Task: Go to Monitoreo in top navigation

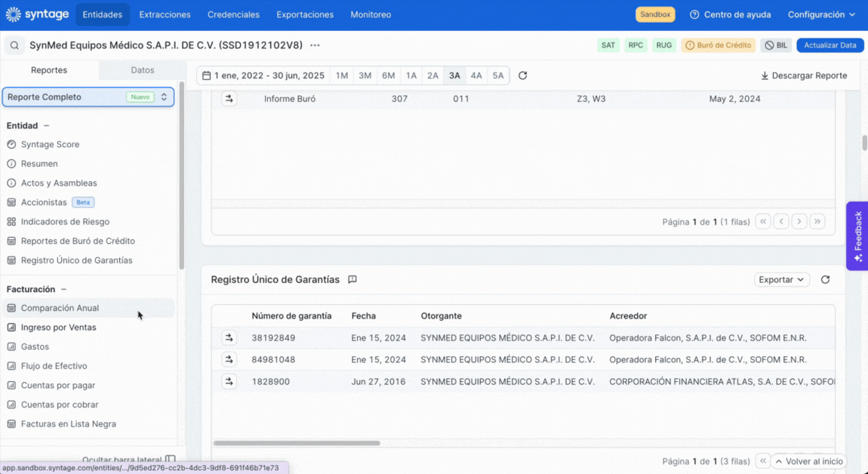Action: (371, 15)
